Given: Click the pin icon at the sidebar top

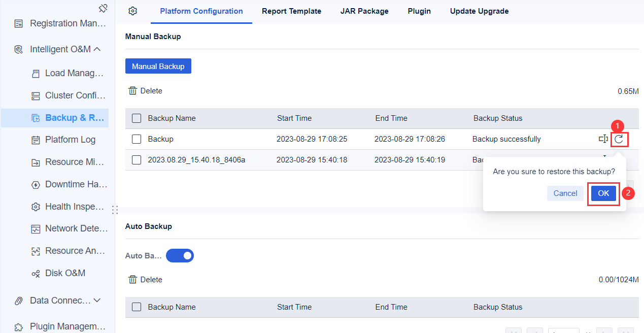Looking at the screenshot, I should point(103,8).
